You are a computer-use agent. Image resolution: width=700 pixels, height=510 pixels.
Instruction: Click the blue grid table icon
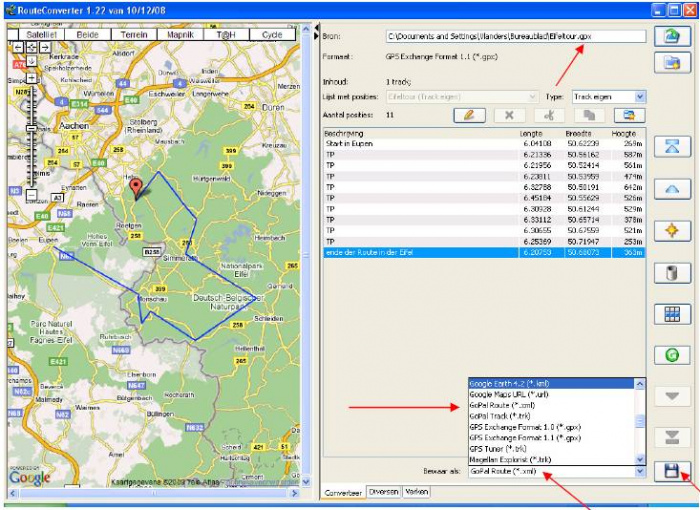point(672,314)
